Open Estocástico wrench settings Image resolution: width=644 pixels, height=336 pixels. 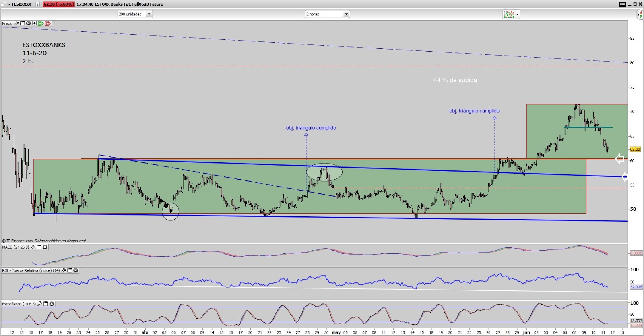point(40,304)
